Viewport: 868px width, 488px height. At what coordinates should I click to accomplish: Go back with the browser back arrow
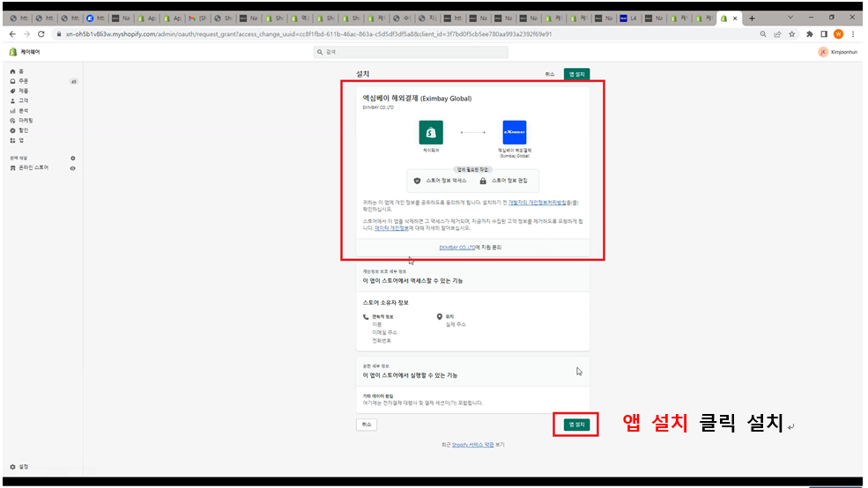tap(12, 34)
